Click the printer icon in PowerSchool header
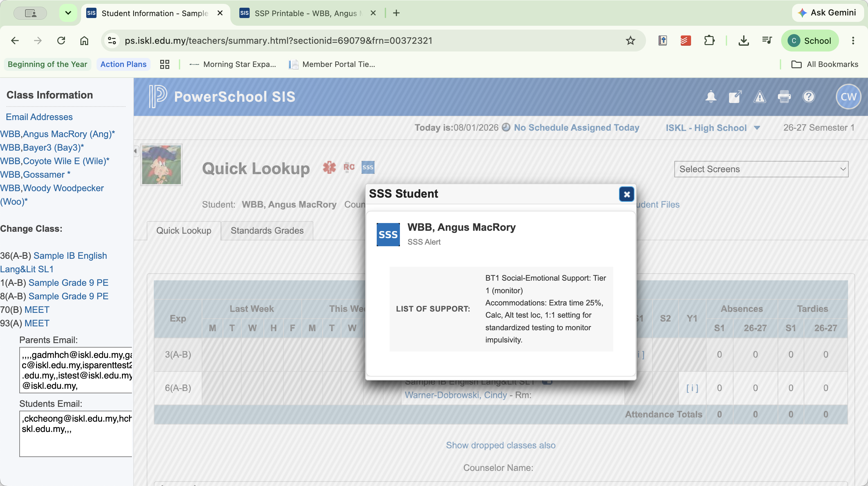Image resolution: width=868 pixels, height=486 pixels. 784,97
